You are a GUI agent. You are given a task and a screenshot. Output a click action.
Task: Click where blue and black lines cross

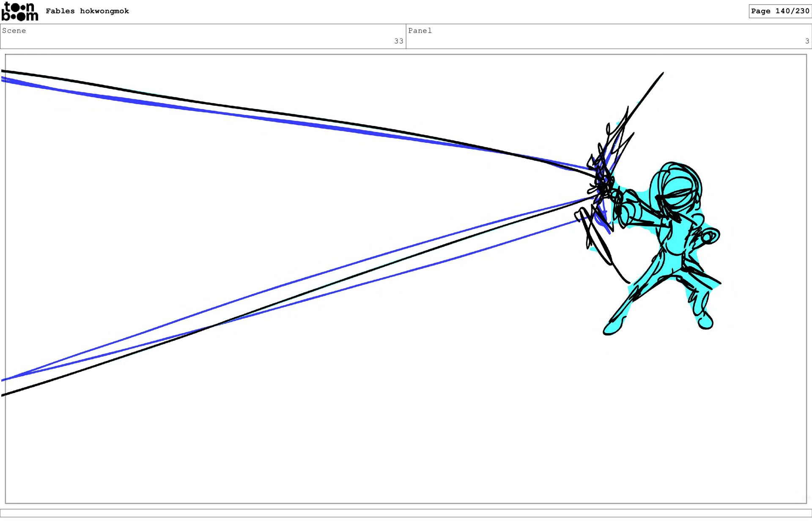click(x=215, y=325)
